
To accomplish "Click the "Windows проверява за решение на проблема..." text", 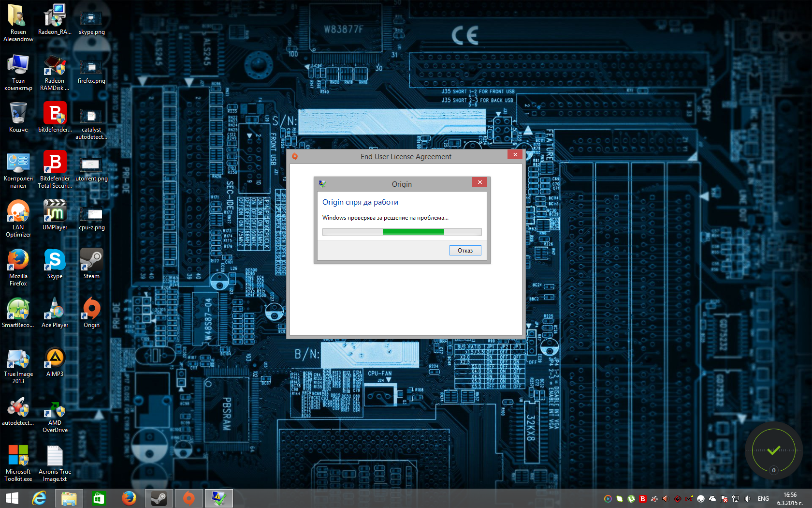I will tap(385, 218).
